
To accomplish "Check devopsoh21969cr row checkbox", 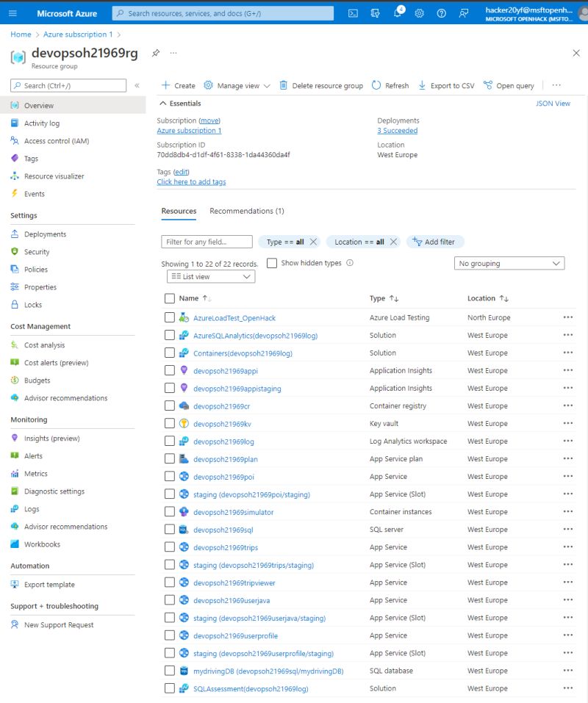I will point(170,405).
